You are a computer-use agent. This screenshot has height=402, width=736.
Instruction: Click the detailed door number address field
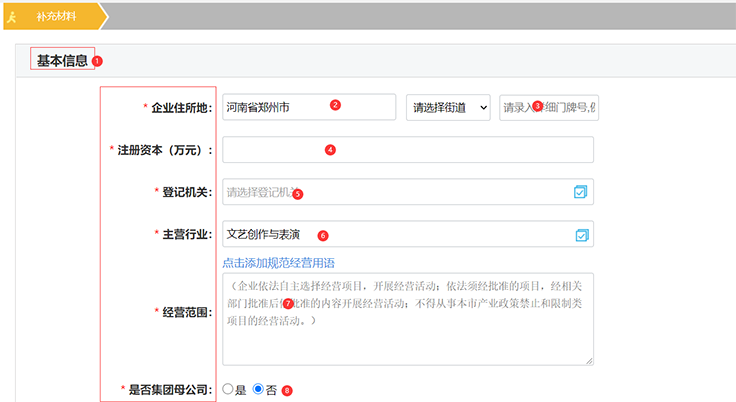[x=548, y=107]
